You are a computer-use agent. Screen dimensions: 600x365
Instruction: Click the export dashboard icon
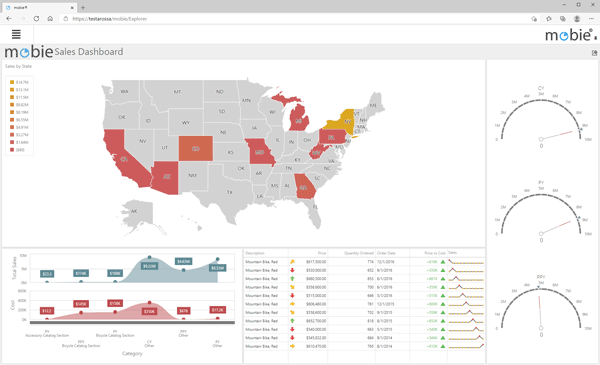594,53
